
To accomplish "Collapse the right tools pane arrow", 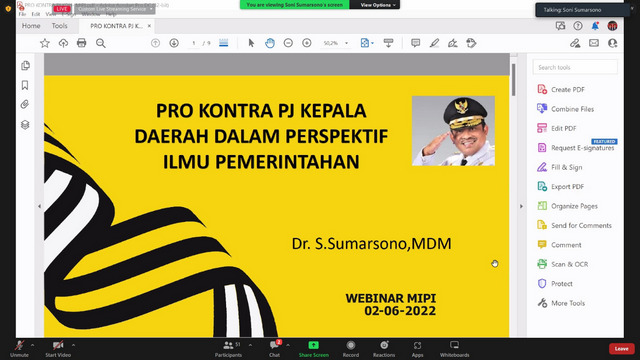I will click(x=521, y=206).
